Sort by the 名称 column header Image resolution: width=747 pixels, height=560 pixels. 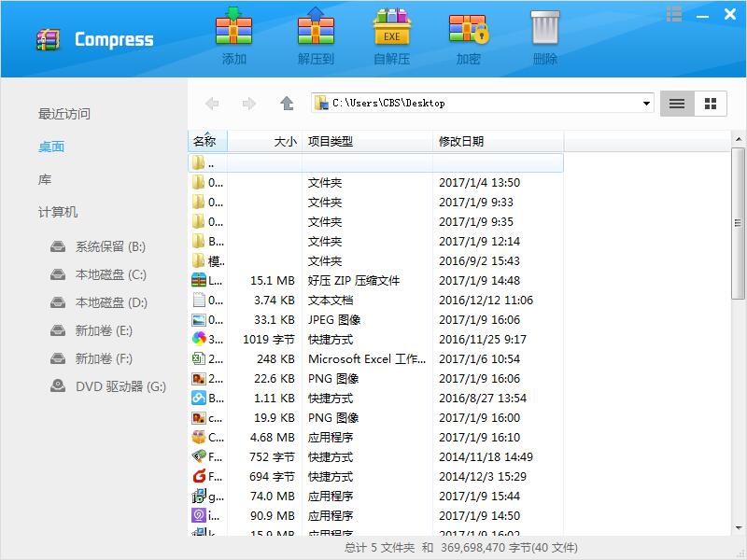207,142
